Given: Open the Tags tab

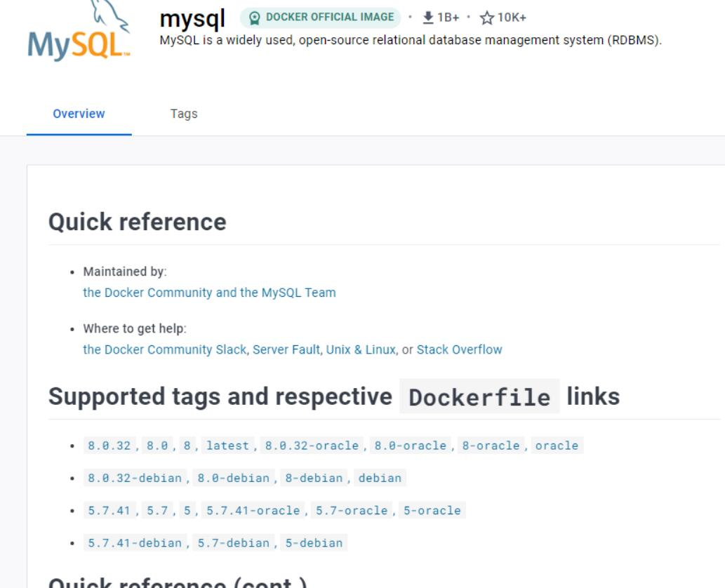Looking at the screenshot, I should 184,114.
